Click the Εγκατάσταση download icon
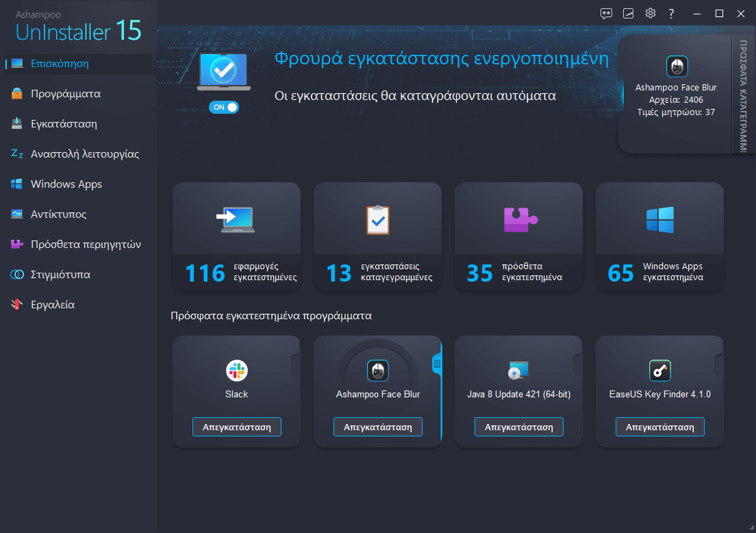The width and height of the screenshot is (756, 533). click(17, 123)
